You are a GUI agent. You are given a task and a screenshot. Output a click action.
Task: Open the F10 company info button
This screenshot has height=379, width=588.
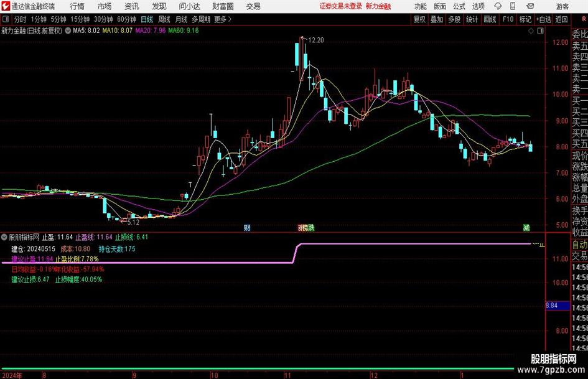click(508, 19)
